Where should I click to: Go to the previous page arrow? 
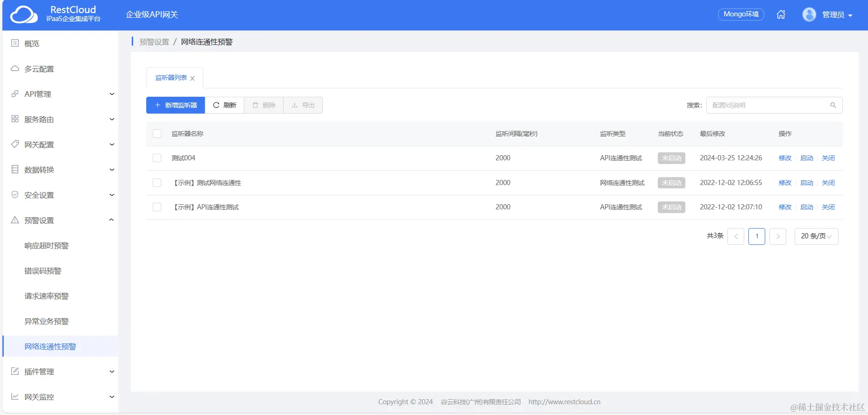pos(736,236)
